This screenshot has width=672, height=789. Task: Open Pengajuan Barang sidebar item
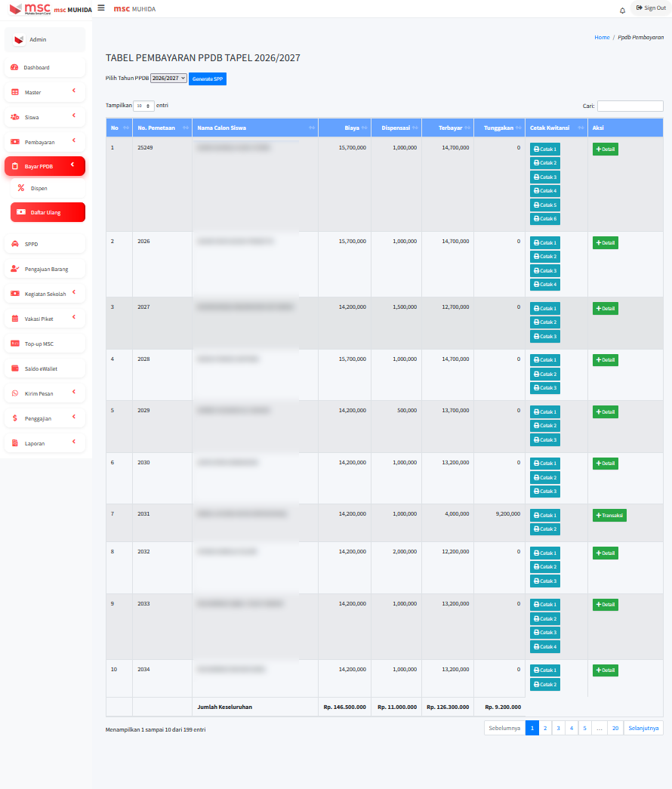[x=45, y=269]
